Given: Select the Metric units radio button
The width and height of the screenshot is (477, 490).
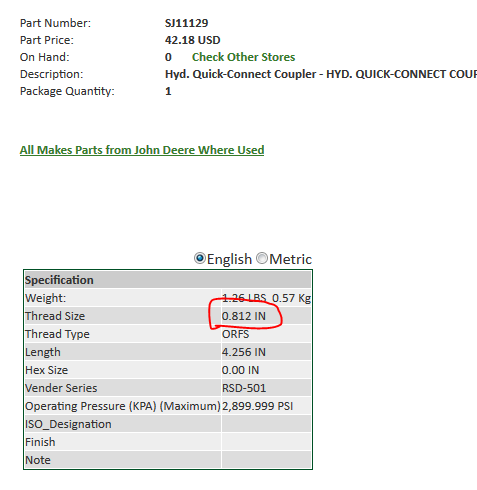Looking at the screenshot, I should coord(262,258).
